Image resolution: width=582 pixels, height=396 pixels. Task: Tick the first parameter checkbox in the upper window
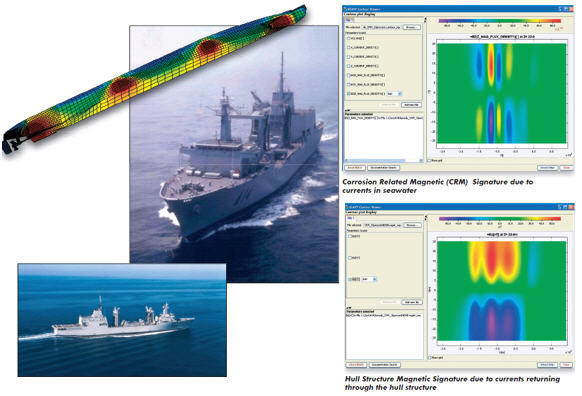pos(349,38)
